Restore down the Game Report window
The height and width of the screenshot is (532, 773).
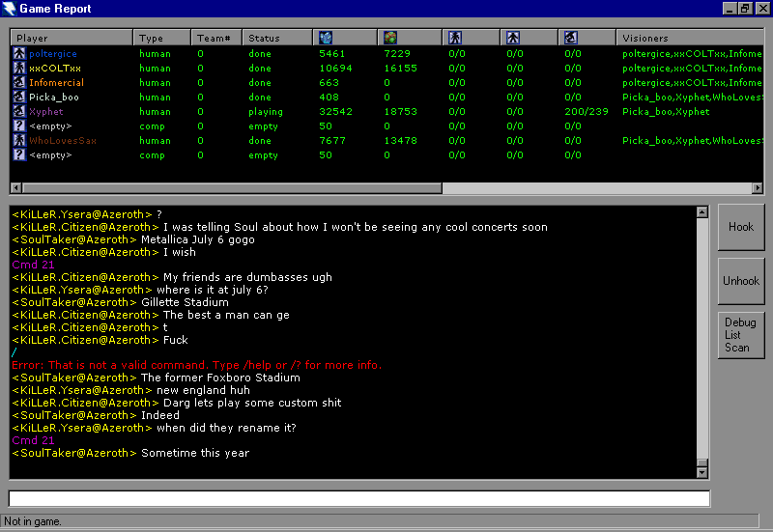click(x=745, y=9)
